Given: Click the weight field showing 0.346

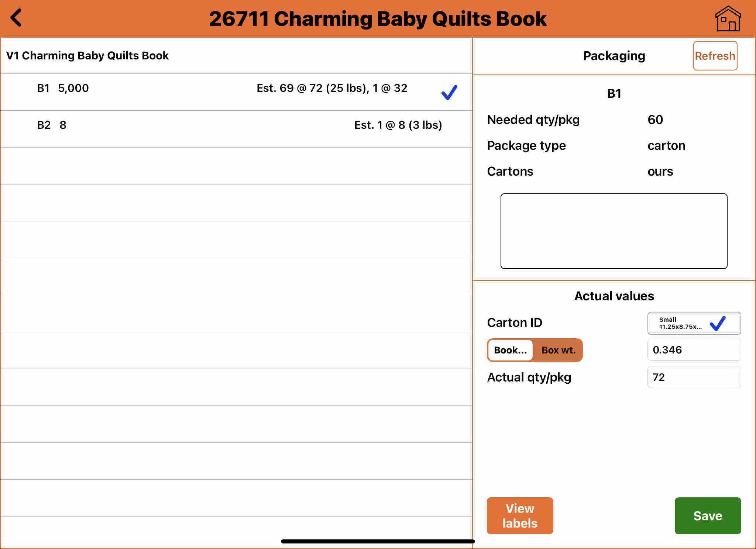Looking at the screenshot, I should (694, 350).
